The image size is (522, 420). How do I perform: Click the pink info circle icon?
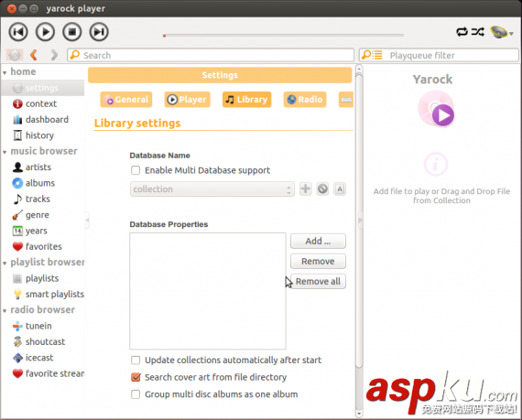tap(436, 164)
